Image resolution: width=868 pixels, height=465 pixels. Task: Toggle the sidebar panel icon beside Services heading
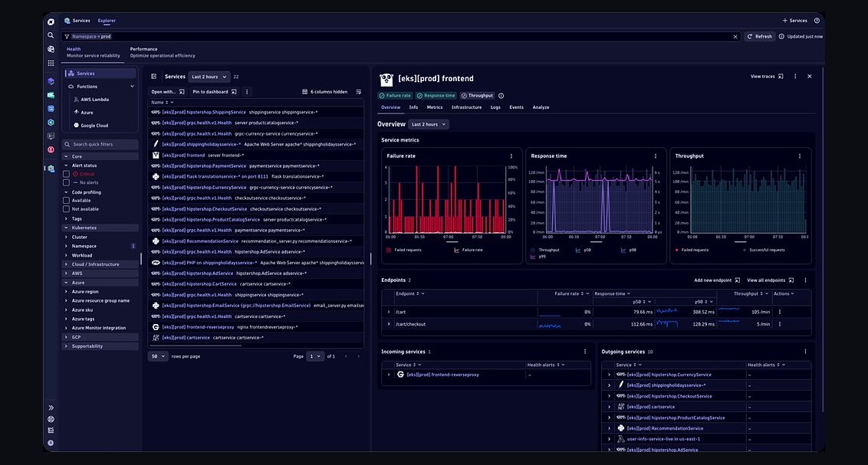click(154, 77)
